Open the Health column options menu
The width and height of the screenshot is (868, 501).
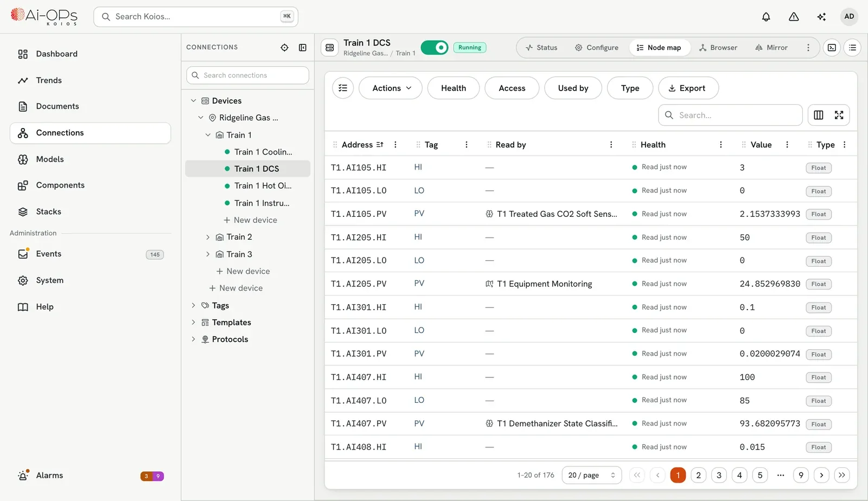tap(721, 145)
